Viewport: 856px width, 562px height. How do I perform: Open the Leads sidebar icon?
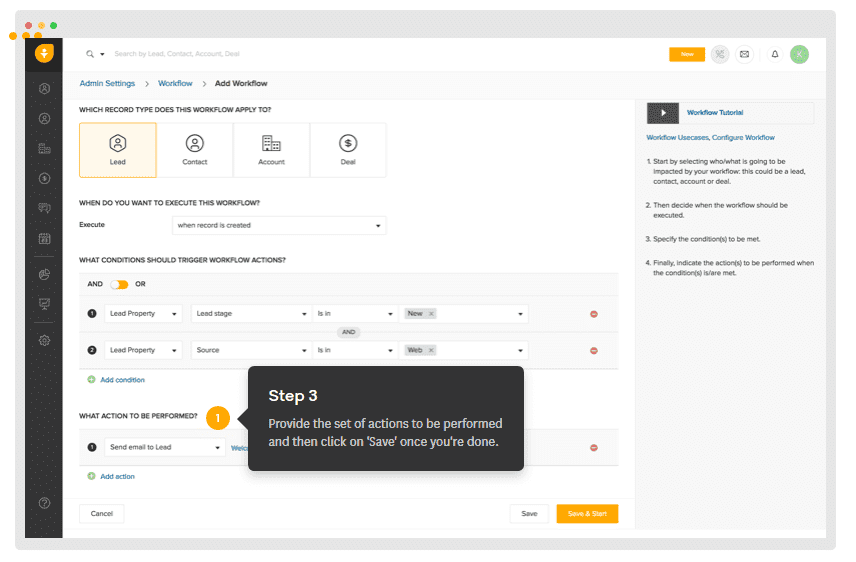(x=45, y=88)
